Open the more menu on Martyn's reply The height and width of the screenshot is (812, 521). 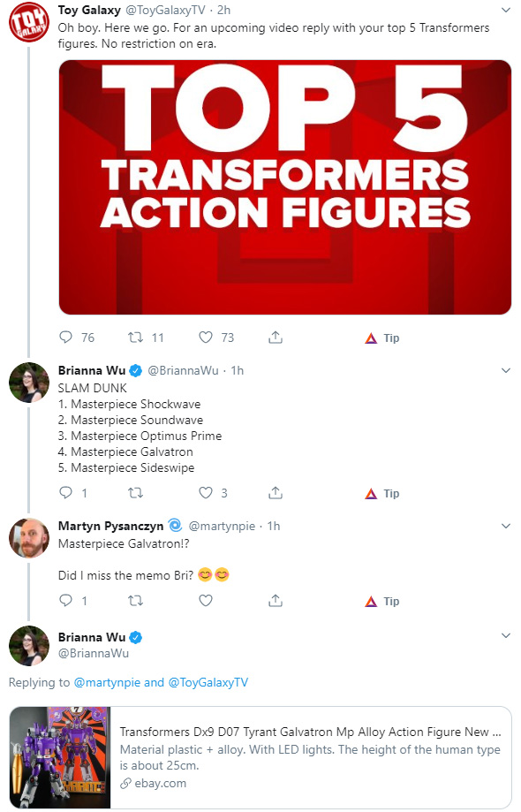point(506,526)
